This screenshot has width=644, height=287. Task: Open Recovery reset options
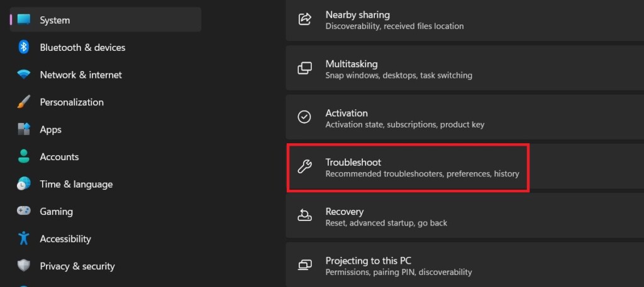click(386, 217)
